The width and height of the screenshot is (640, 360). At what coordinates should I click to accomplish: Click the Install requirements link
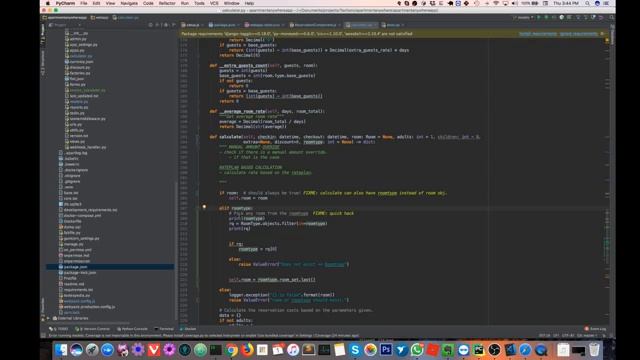(538, 34)
